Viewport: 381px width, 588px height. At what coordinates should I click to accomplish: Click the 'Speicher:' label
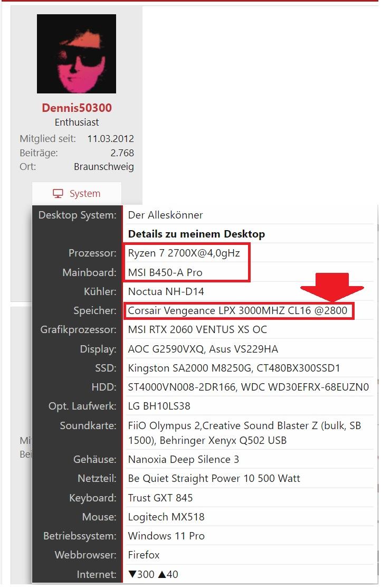pos(95,310)
